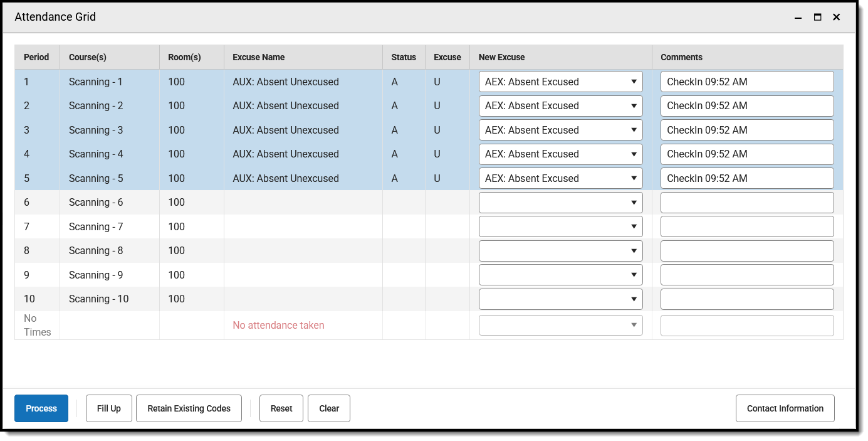868x441 pixels.
Task: Minimize the Attendance Grid window
Action: (x=798, y=18)
